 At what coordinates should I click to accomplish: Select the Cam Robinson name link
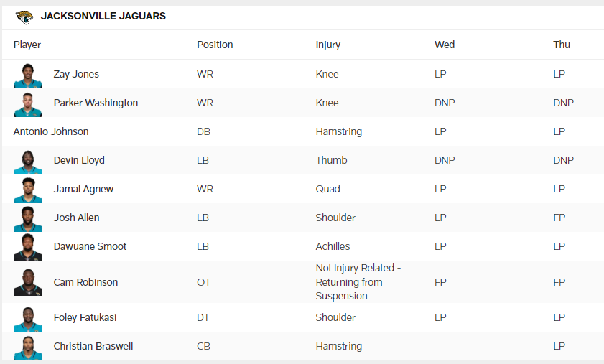[x=85, y=282]
